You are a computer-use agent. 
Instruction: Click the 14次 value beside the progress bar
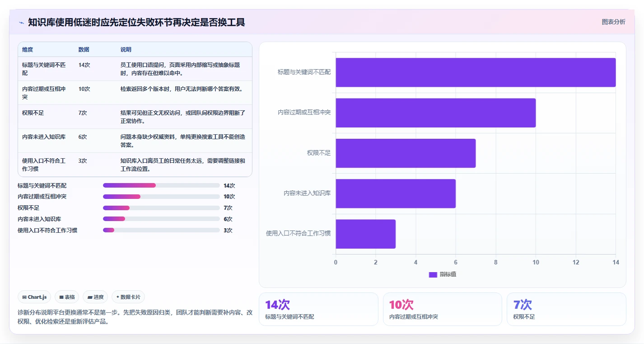pyautogui.click(x=229, y=185)
